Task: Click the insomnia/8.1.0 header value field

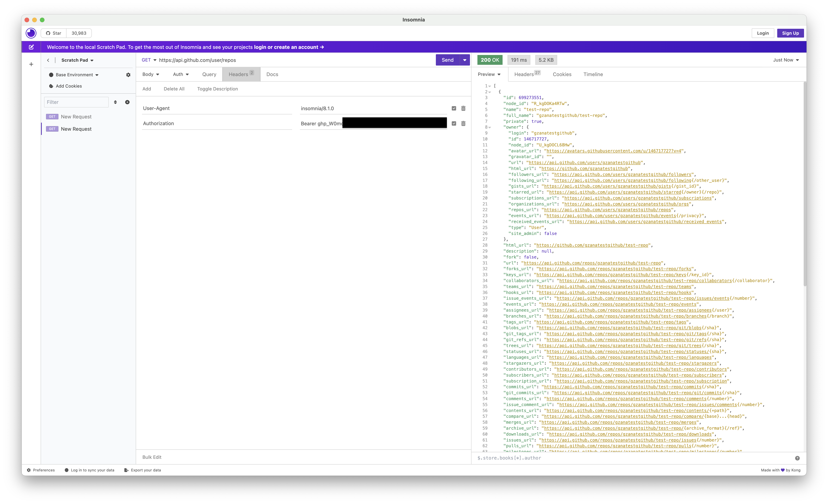Action: (x=373, y=108)
